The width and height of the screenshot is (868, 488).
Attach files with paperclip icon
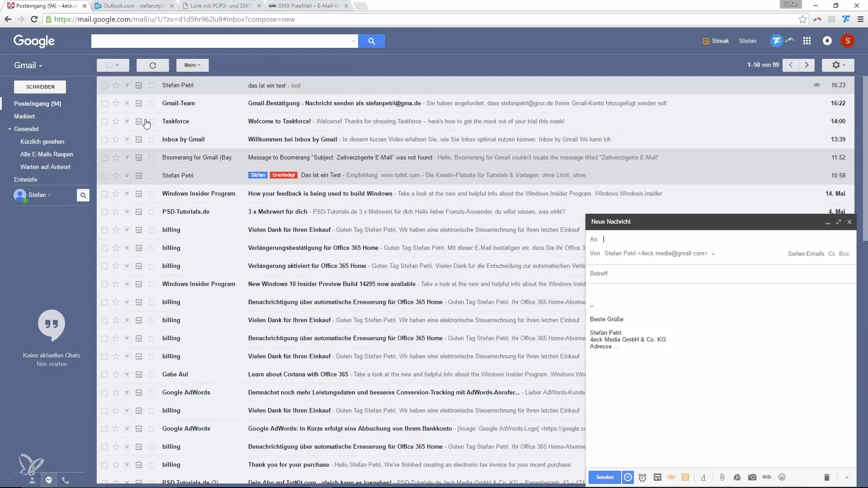click(x=722, y=478)
